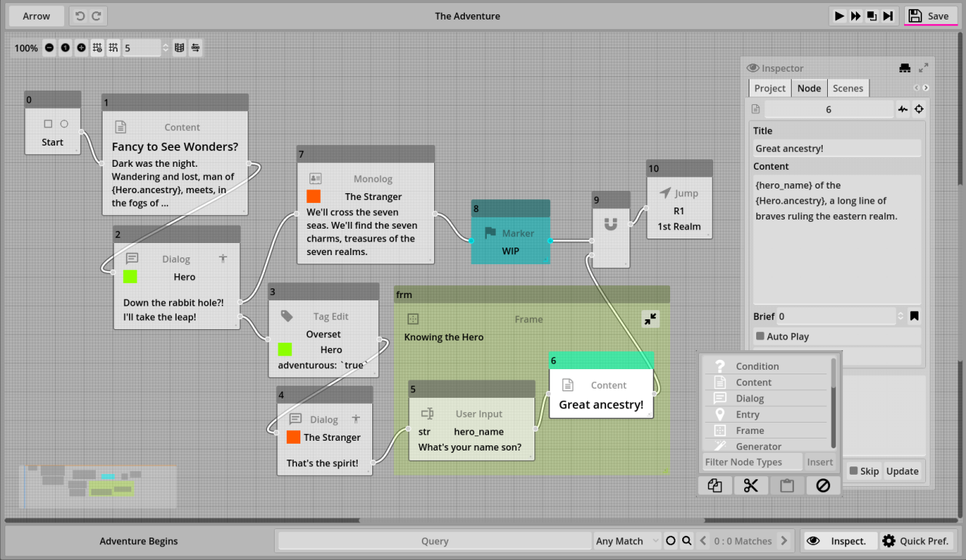Click the Query search field
Image resolution: width=966 pixels, height=560 pixels.
[435, 541]
